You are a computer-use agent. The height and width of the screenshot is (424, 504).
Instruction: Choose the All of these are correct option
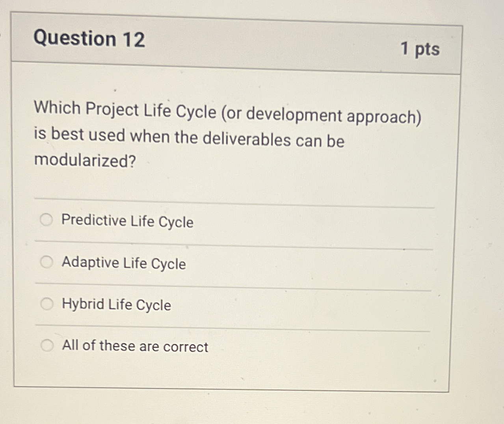point(48,345)
